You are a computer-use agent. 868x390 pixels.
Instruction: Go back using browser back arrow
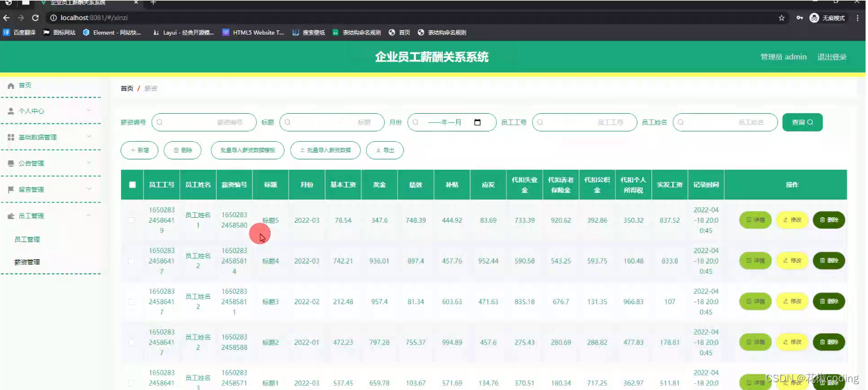7,18
